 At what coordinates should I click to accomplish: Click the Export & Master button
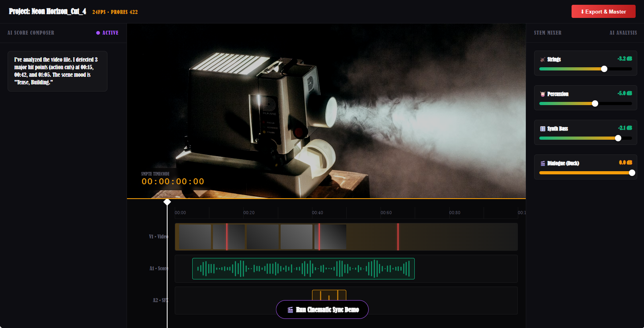coord(603,12)
